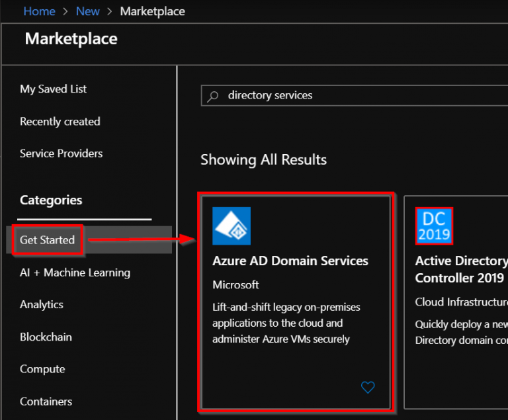The width and height of the screenshot is (508, 420).
Task: Click Quickly deploy a new description text
Action: click(461, 332)
